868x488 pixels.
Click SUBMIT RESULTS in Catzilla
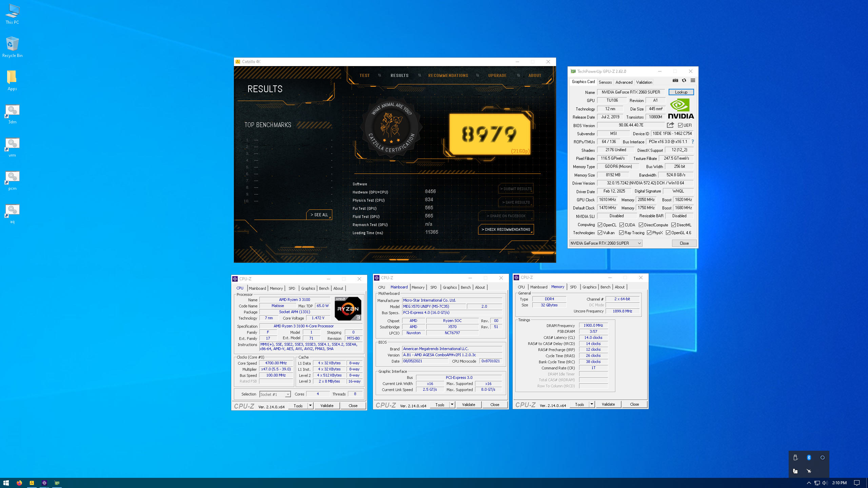(516, 189)
